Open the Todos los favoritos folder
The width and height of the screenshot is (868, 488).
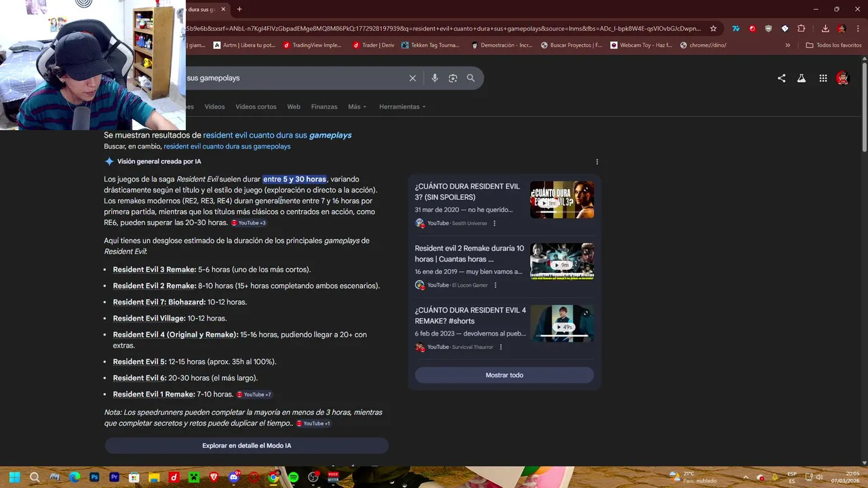tap(833, 45)
